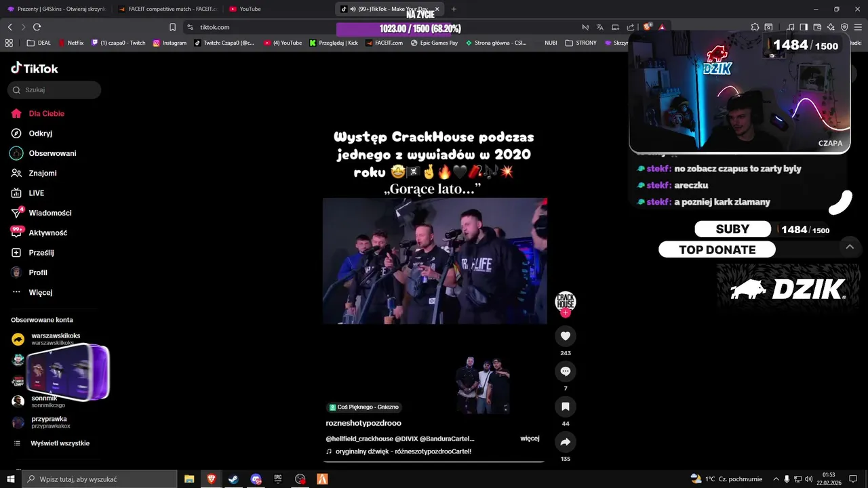
Task: Open Przeglądaj | Kick bookmark
Action: point(334,43)
